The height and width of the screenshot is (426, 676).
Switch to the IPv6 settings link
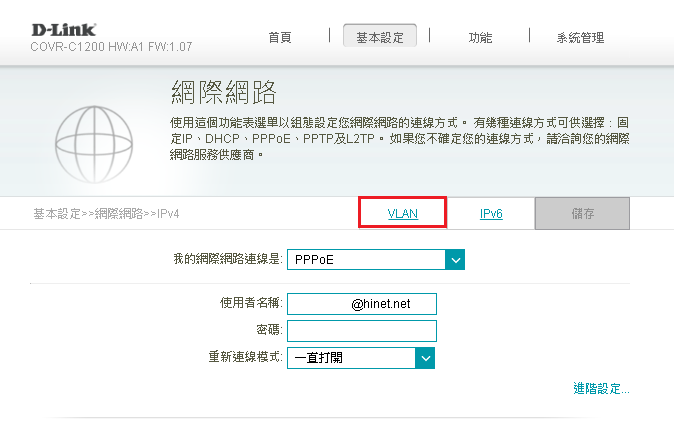(x=490, y=214)
